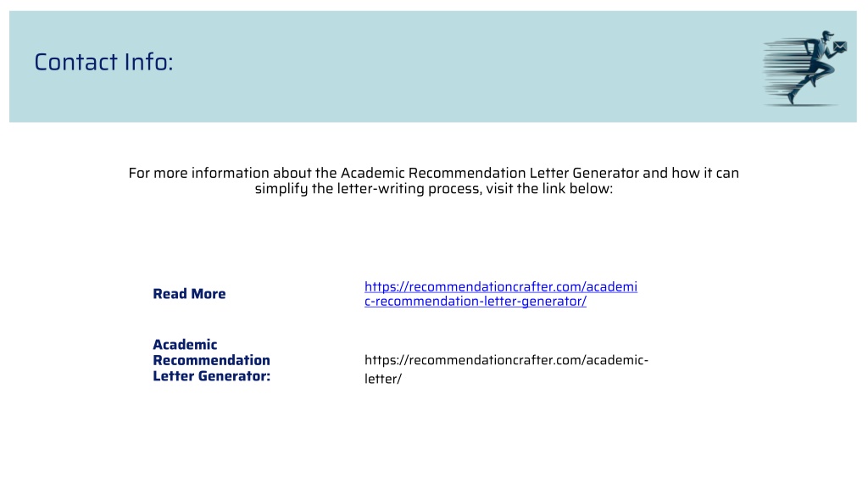Image resolution: width=868 pixels, height=488 pixels.
Task: Click the word Info: in the heading
Action: pos(148,62)
